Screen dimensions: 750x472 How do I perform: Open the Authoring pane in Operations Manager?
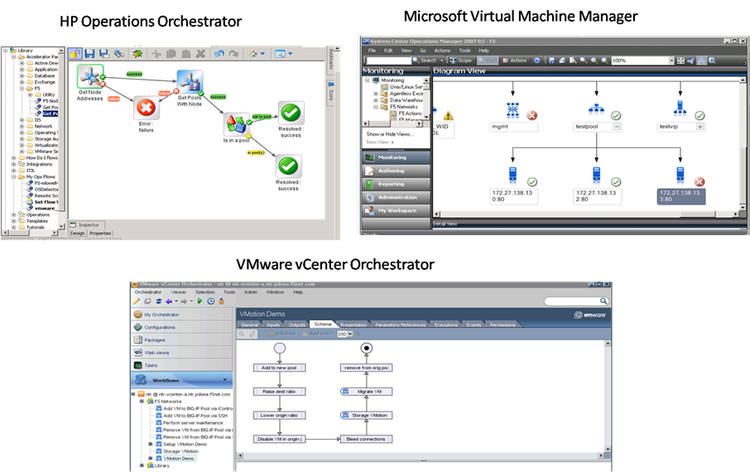coord(397,171)
